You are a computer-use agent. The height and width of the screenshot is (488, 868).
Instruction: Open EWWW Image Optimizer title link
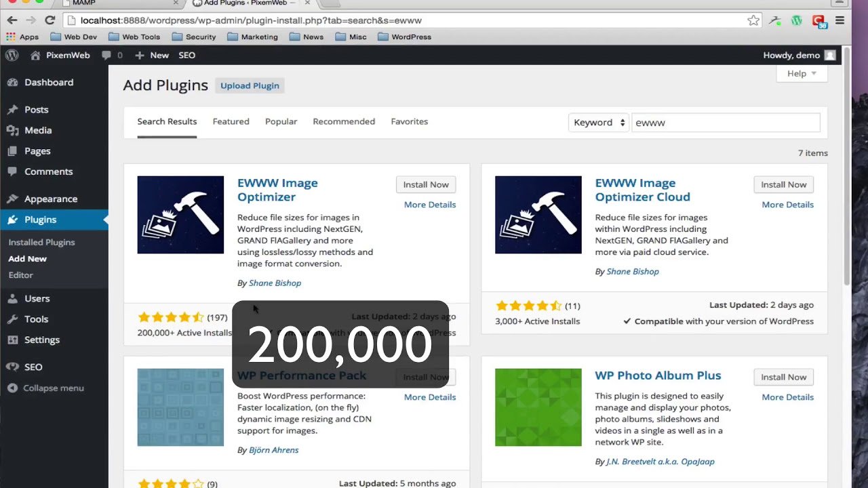(x=277, y=190)
